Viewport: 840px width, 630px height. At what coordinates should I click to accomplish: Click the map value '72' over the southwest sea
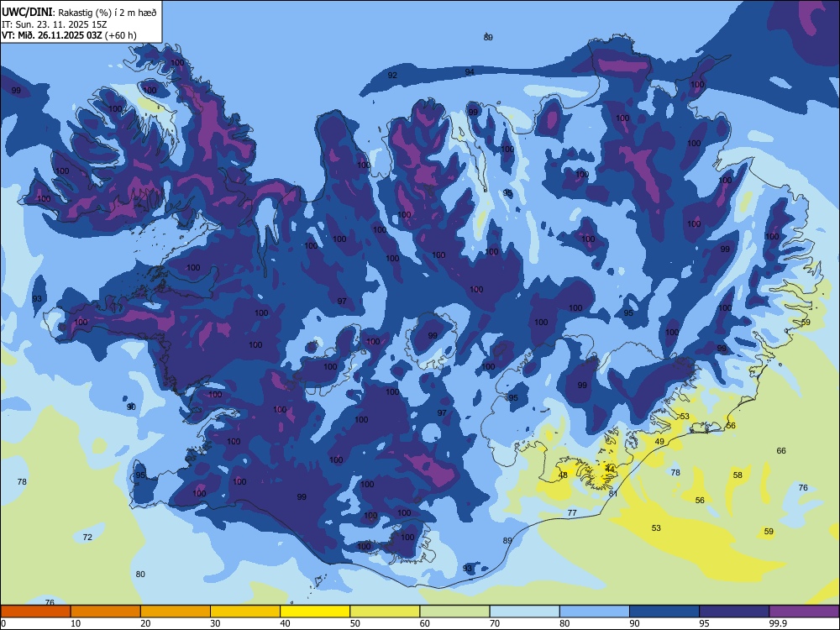click(x=88, y=537)
